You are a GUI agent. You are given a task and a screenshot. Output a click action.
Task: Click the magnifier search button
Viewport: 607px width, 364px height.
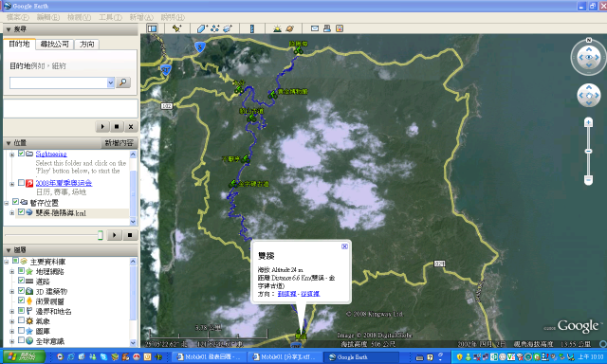tap(123, 82)
